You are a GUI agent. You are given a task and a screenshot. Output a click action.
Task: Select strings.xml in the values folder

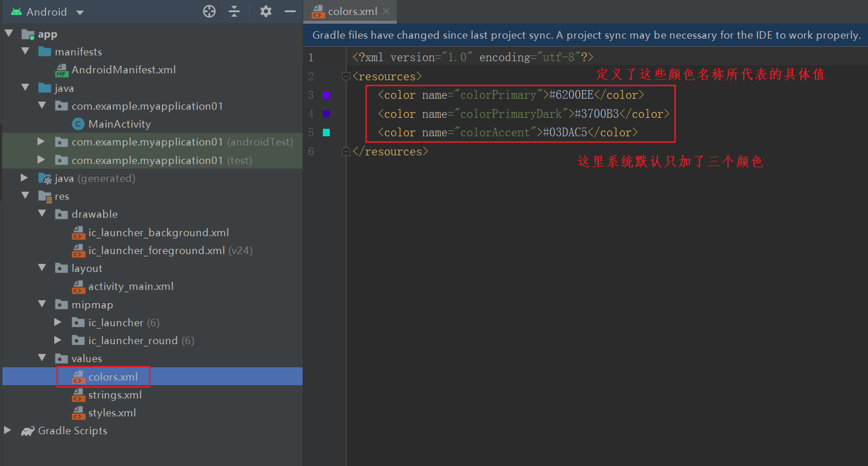coord(114,395)
